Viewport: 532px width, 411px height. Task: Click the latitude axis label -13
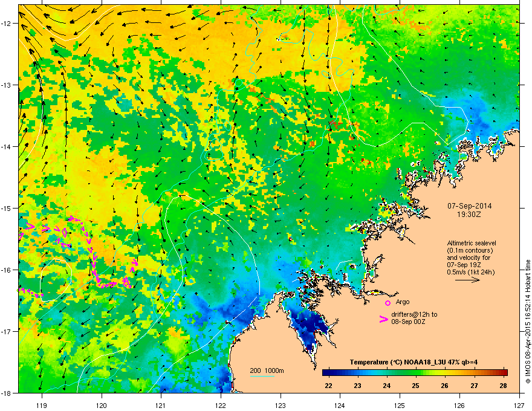click(x=7, y=85)
